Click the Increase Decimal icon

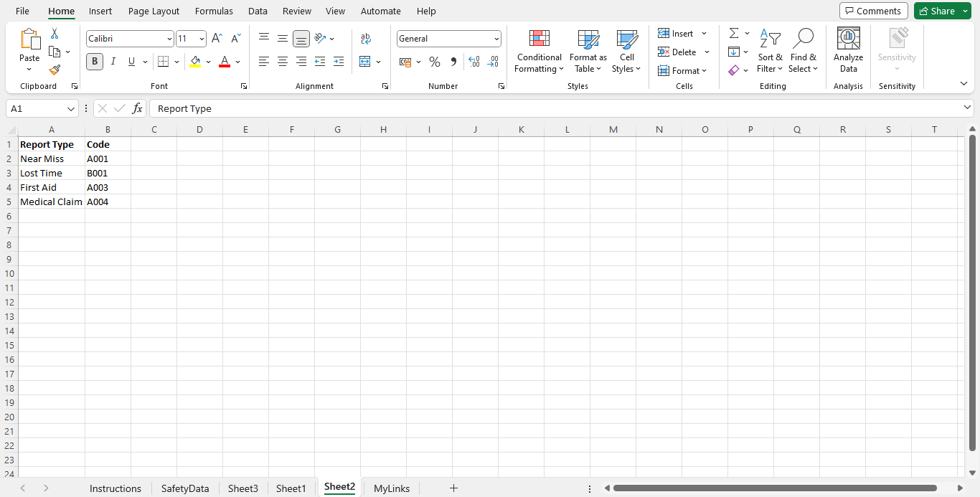point(474,62)
